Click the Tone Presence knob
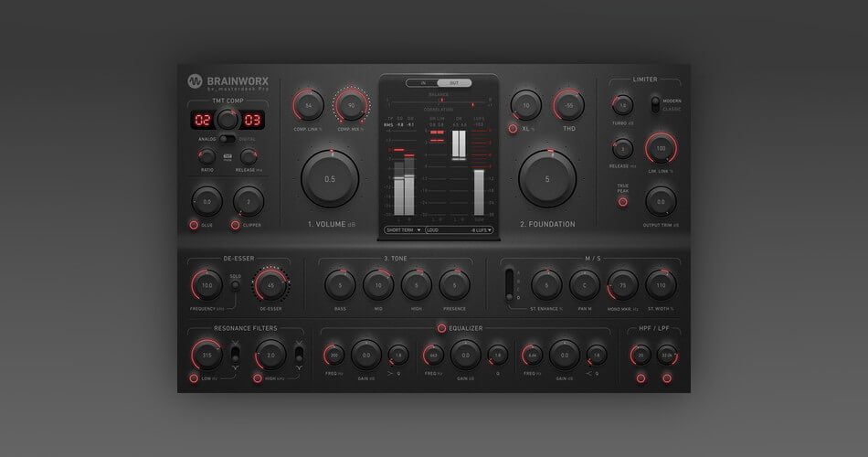The height and width of the screenshot is (457, 868). pyautogui.click(x=454, y=285)
